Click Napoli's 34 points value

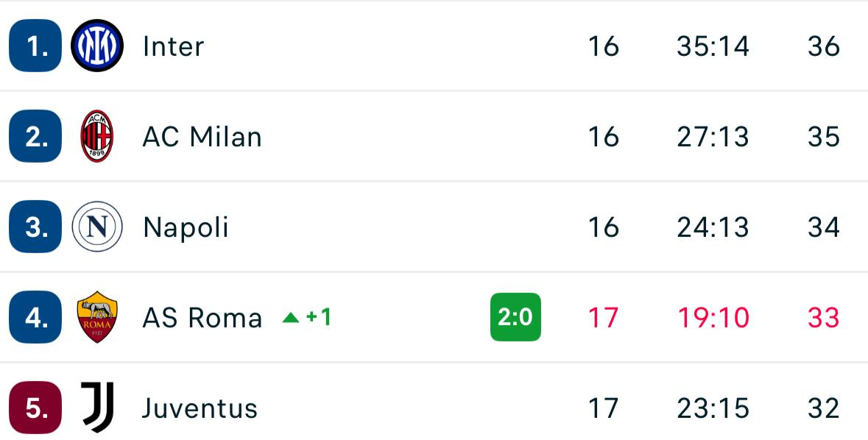823,227
